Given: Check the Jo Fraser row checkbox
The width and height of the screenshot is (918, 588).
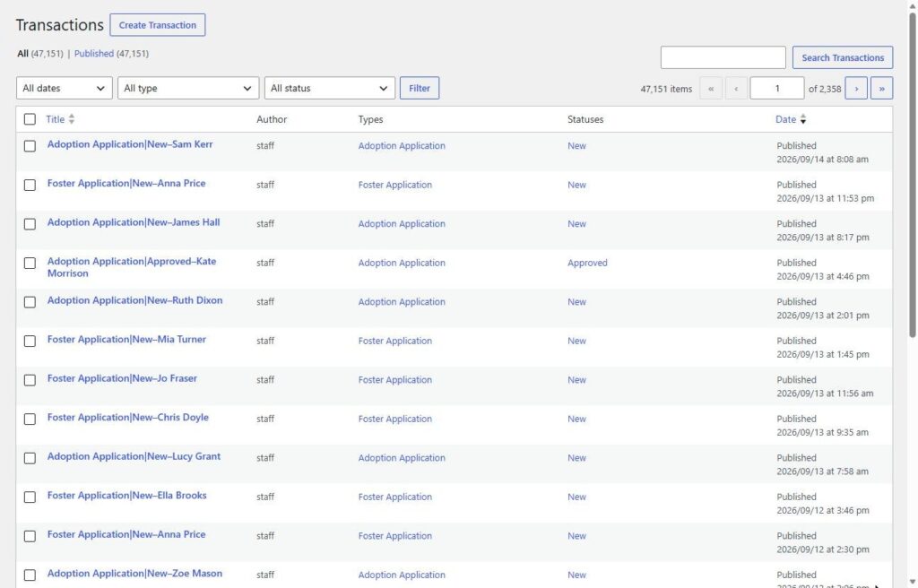Looking at the screenshot, I should point(30,381).
